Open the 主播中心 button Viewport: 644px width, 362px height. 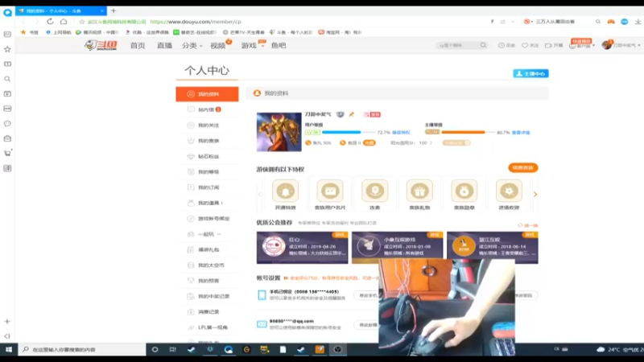point(530,73)
